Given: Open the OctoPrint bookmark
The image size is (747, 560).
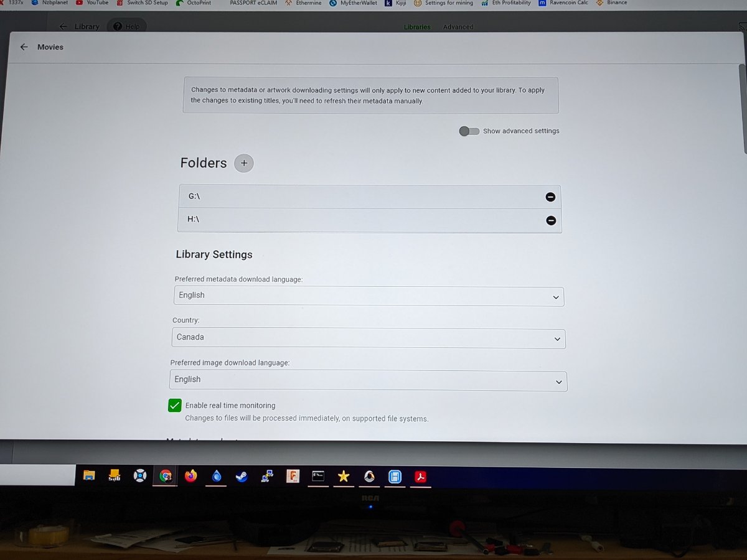Looking at the screenshot, I should (193, 3).
